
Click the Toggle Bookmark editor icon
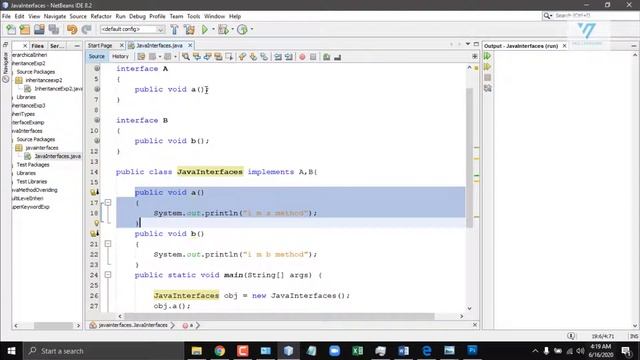264,57
